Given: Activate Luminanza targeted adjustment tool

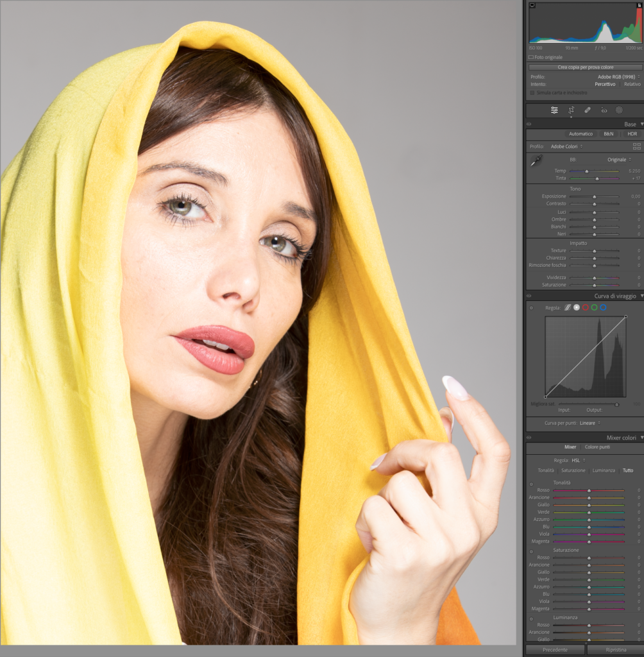Looking at the screenshot, I should [531, 619].
